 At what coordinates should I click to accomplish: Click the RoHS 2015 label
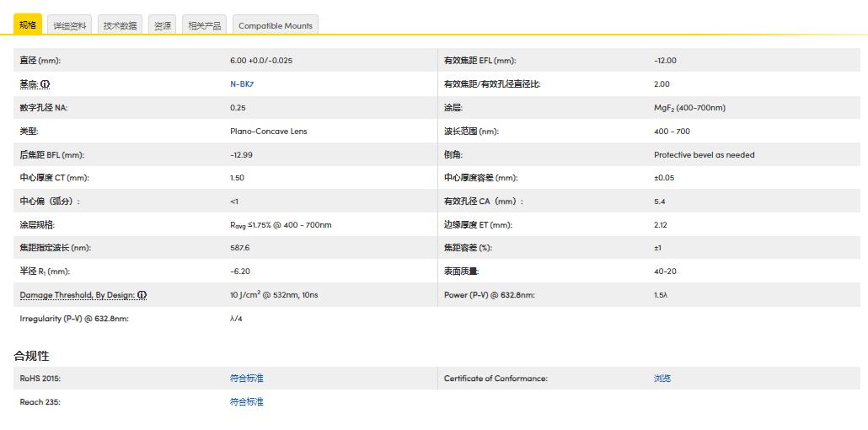pyautogui.click(x=40, y=379)
